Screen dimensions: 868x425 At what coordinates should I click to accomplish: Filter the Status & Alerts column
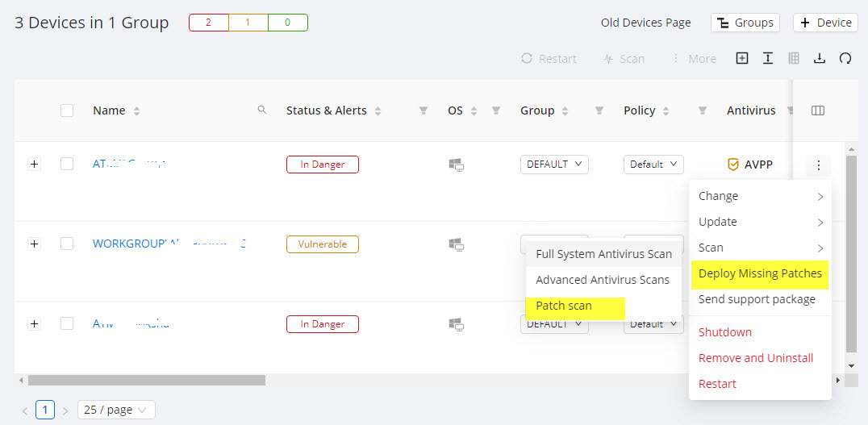pyautogui.click(x=424, y=110)
